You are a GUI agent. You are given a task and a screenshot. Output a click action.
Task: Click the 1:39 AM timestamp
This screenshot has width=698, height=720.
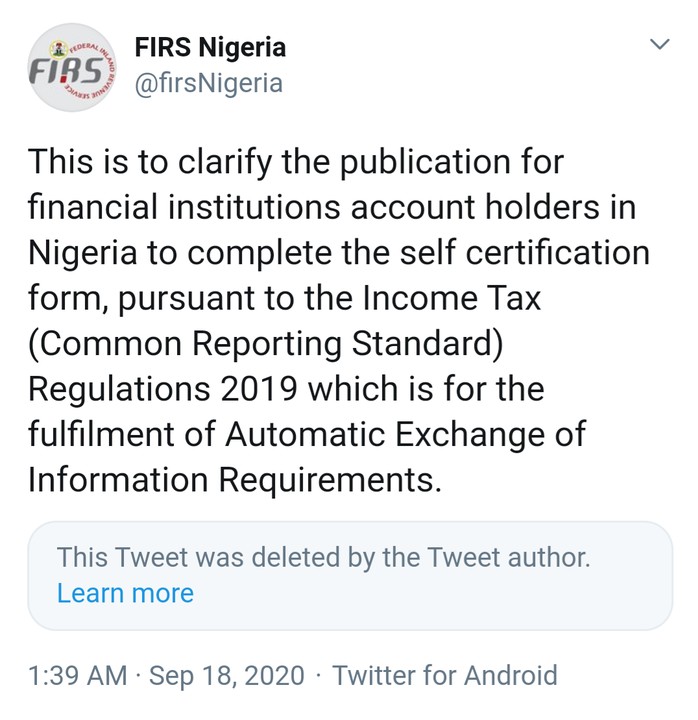77,675
